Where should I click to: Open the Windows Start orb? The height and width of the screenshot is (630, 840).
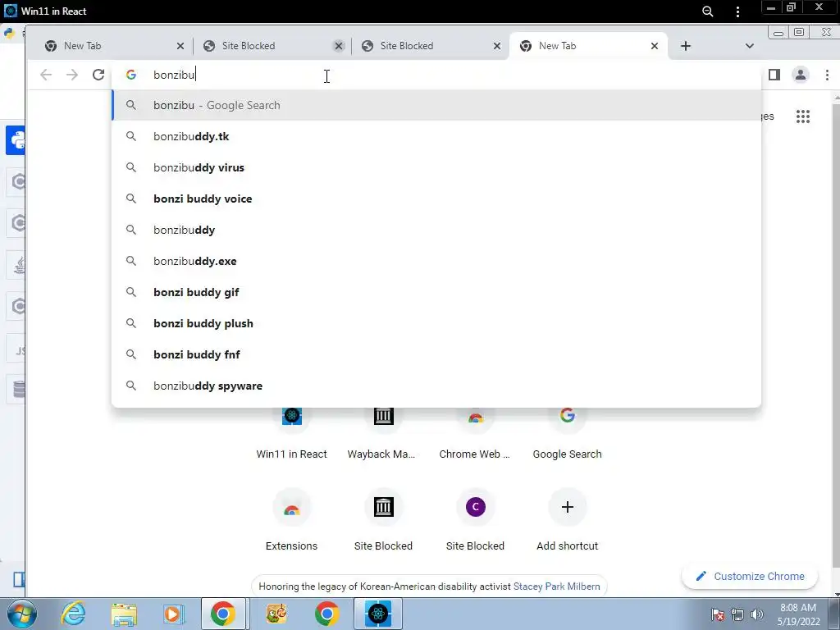coord(21,614)
